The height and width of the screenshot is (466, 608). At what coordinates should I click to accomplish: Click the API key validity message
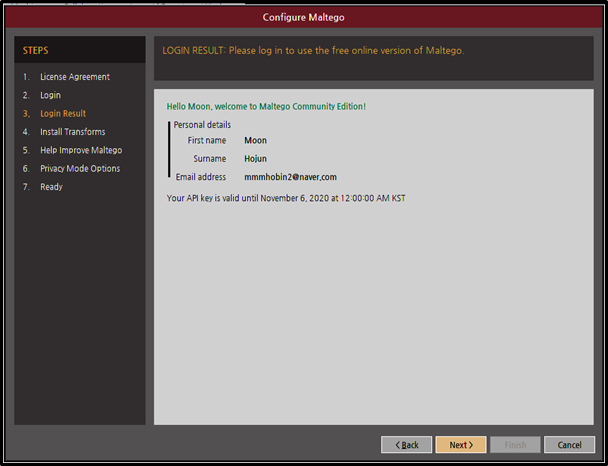(x=286, y=198)
